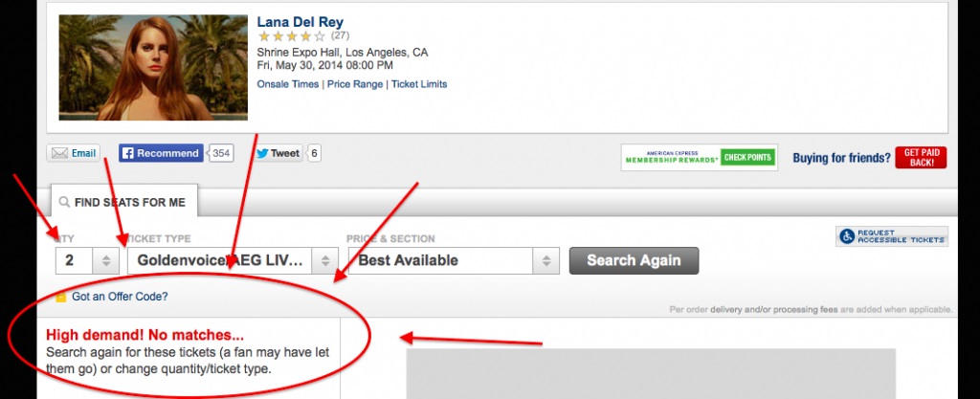Image resolution: width=980 pixels, height=399 pixels.
Task: Click the Buying for friends text
Action: tap(842, 158)
